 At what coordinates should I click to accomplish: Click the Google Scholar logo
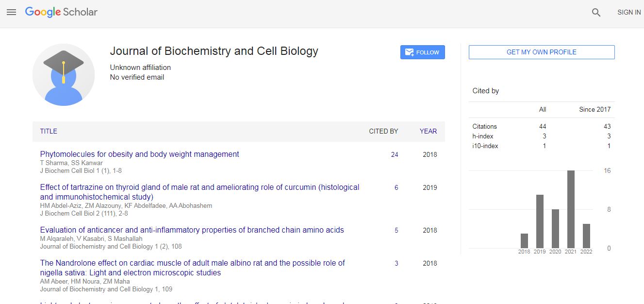tap(61, 12)
